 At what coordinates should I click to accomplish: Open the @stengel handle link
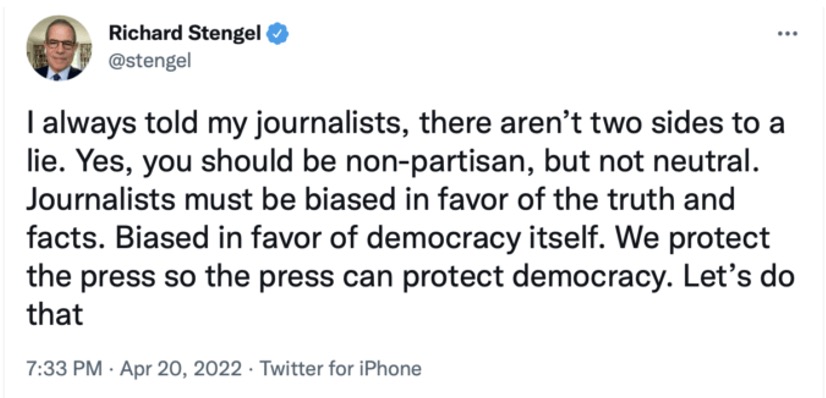click(x=150, y=62)
